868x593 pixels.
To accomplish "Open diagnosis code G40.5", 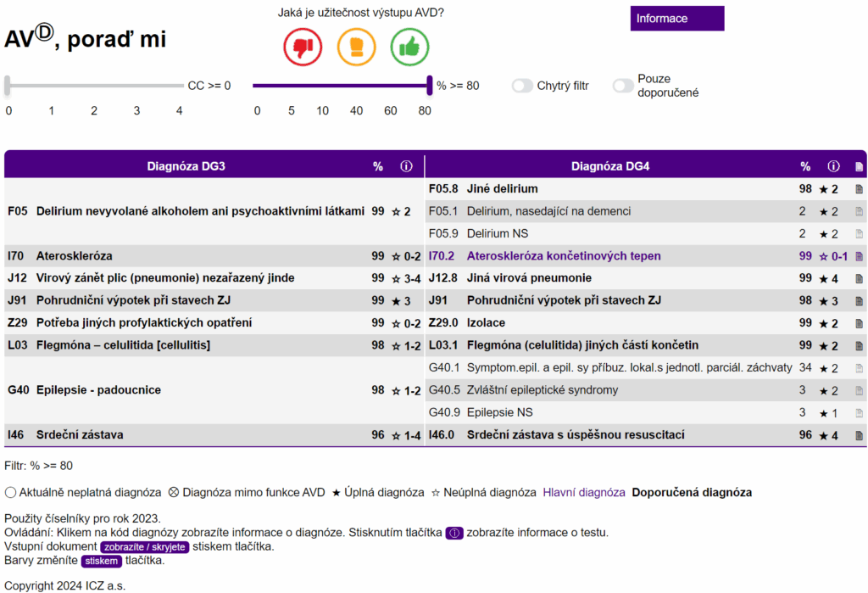I will [x=444, y=390].
